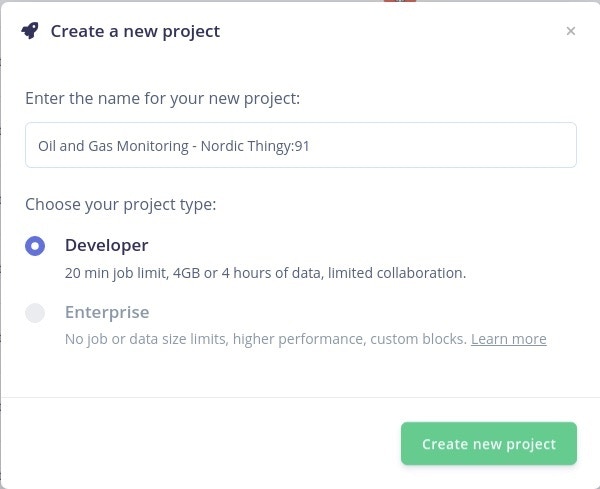Click the "Create a new project" title
600x489 pixels.
tap(135, 31)
